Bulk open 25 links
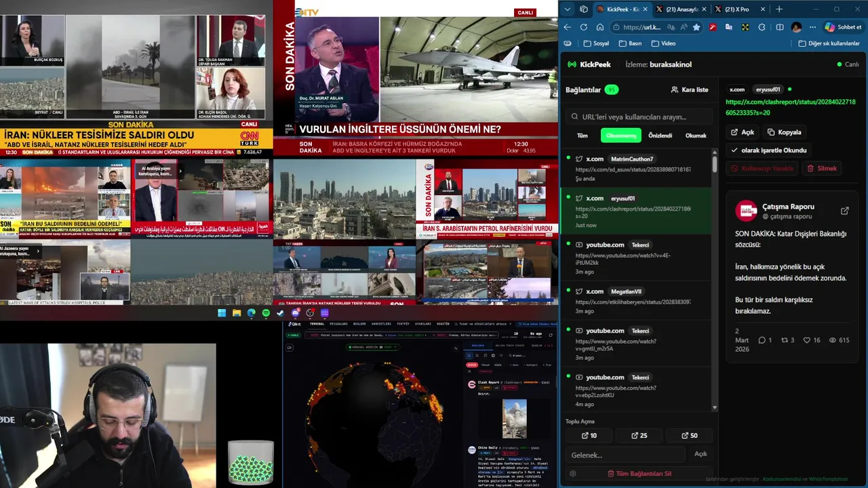Viewport: 868px width, 488px height. [x=639, y=436]
